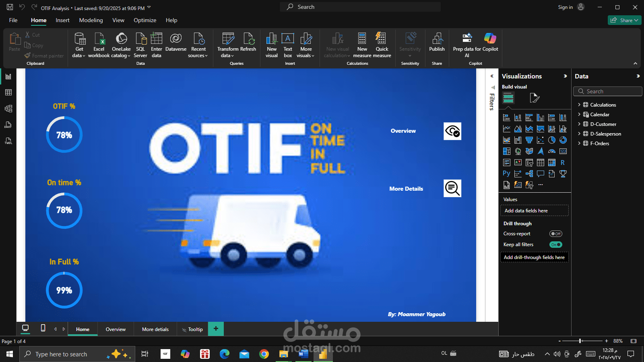This screenshot has width=644, height=362.
Task: Open Copilot from the ribbon
Action: tap(490, 42)
